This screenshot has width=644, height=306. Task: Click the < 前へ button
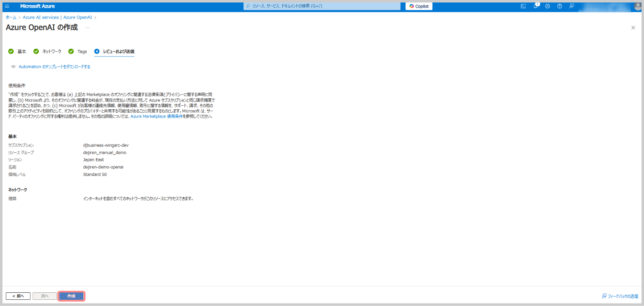tap(18, 296)
